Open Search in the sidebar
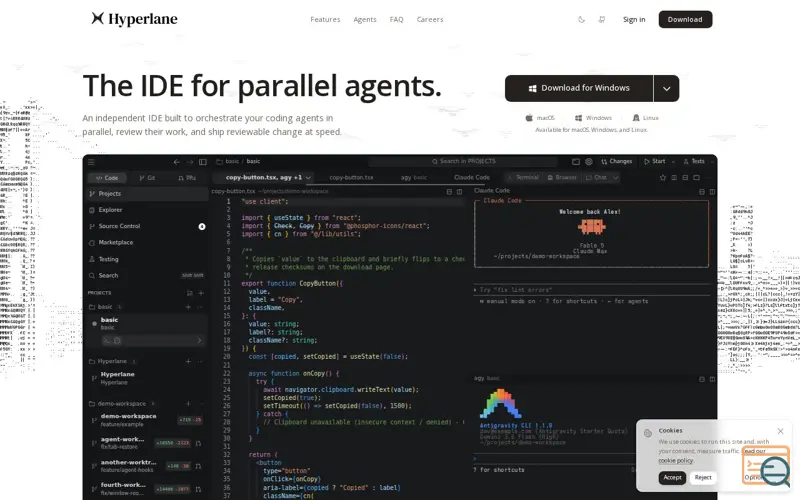 pos(146,276)
